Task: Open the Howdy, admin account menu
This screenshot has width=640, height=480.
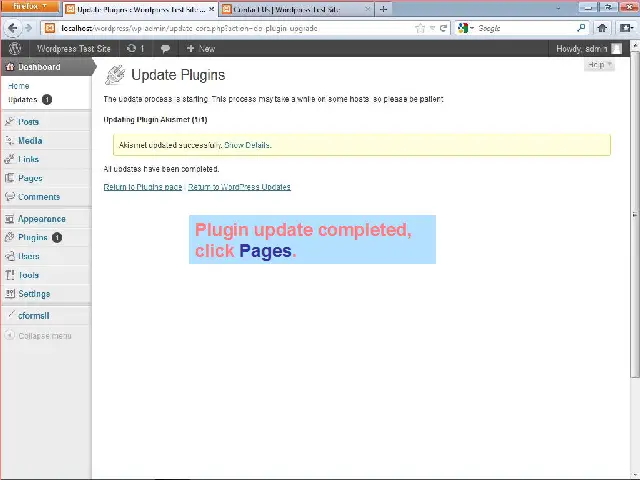Action: pos(588,49)
